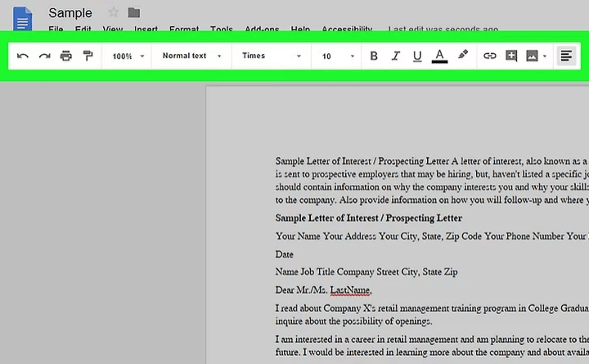Open the Google Docs home icon
The width and height of the screenshot is (589, 364).
(x=23, y=18)
